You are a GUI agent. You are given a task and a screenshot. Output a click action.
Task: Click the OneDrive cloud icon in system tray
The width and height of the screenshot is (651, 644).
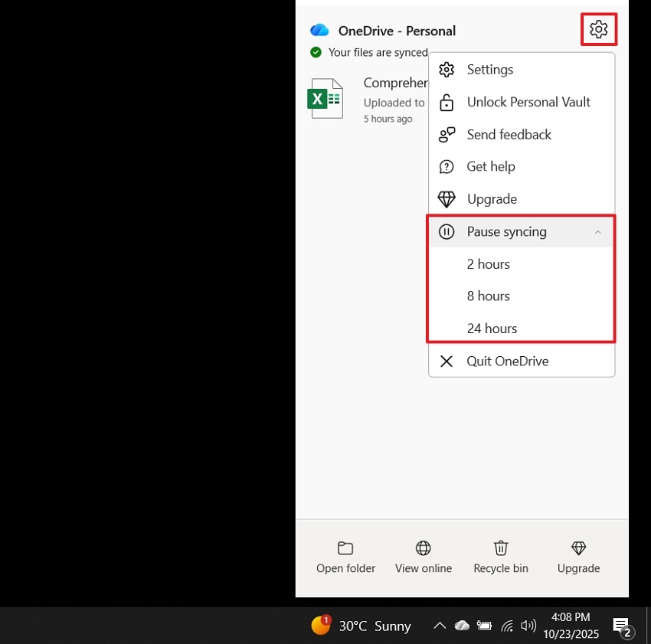click(462, 626)
